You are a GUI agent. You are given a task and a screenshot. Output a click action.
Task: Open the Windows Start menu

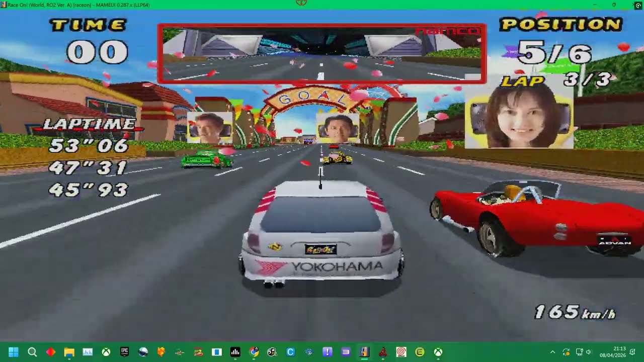coord(14,352)
